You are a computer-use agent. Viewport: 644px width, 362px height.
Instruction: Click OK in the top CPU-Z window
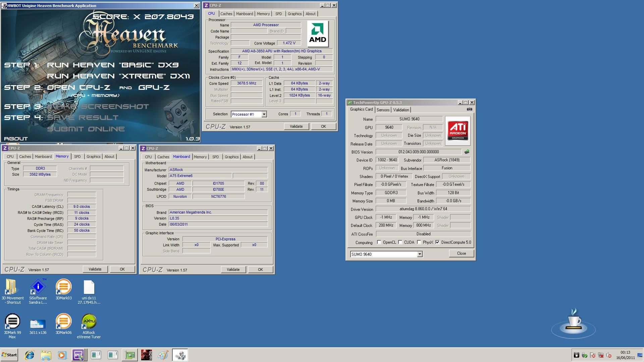tap(323, 126)
